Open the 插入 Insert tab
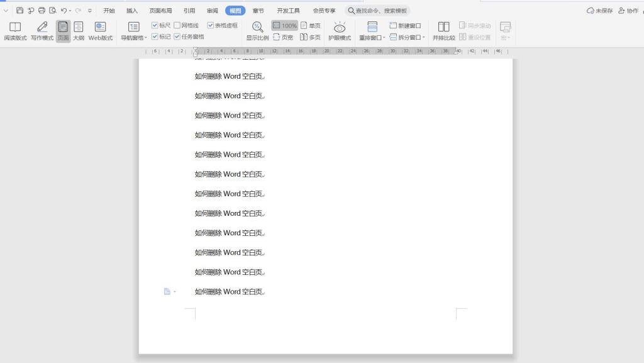Image resolution: width=644 pixels, height=363 pixels. 132,11
